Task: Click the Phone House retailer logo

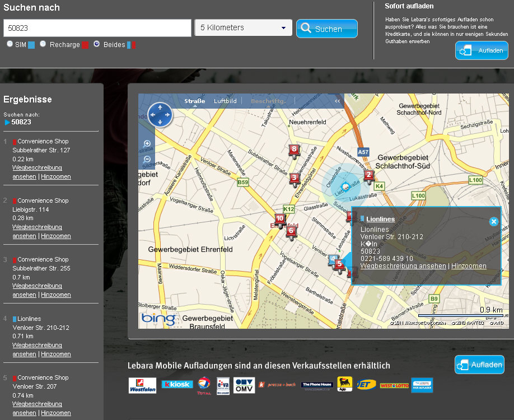Action: click(317, 385)
